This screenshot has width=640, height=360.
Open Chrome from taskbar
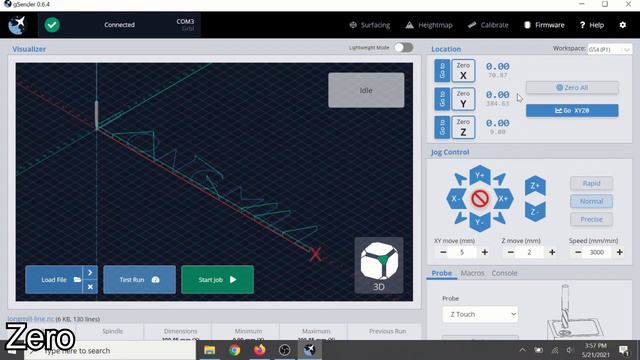pyautogui.click(x=234, y=350)
